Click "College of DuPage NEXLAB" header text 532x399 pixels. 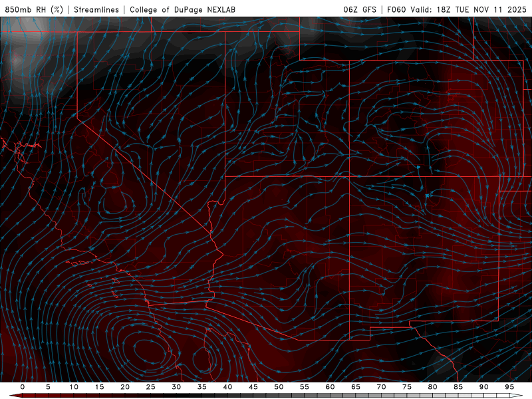click(182, 9)
